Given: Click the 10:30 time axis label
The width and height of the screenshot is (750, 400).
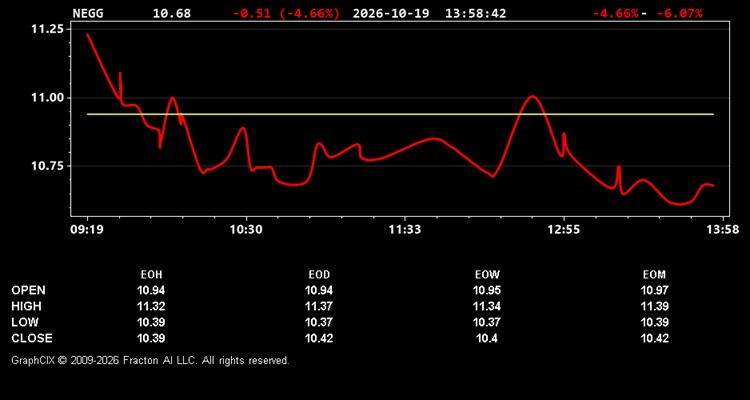Looking at the screenshot, I should 246,229.
